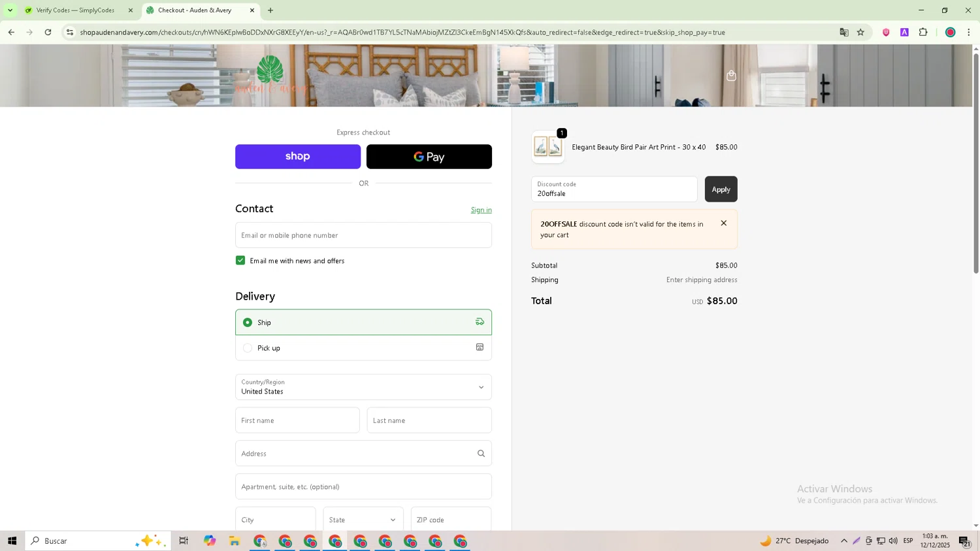Open the State dropdown
The image size is (980, 551).
(x=363, y=520)
